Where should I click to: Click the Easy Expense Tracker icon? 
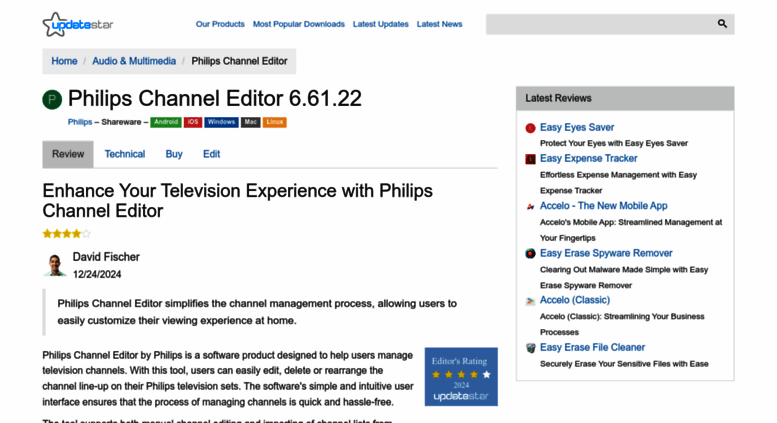point(530,159)
